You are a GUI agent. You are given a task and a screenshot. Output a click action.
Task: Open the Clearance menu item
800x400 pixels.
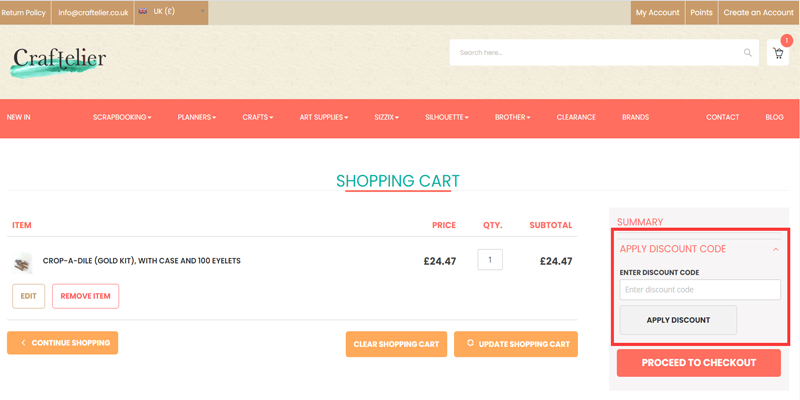click(576, 117)
